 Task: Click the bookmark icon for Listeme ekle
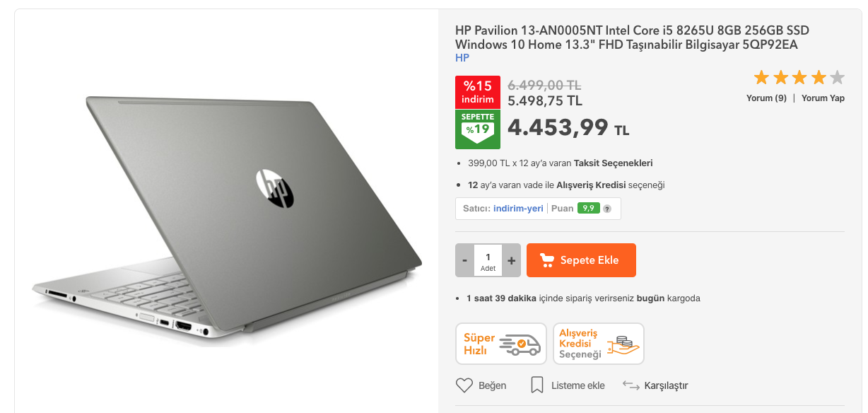coord(537,385)
